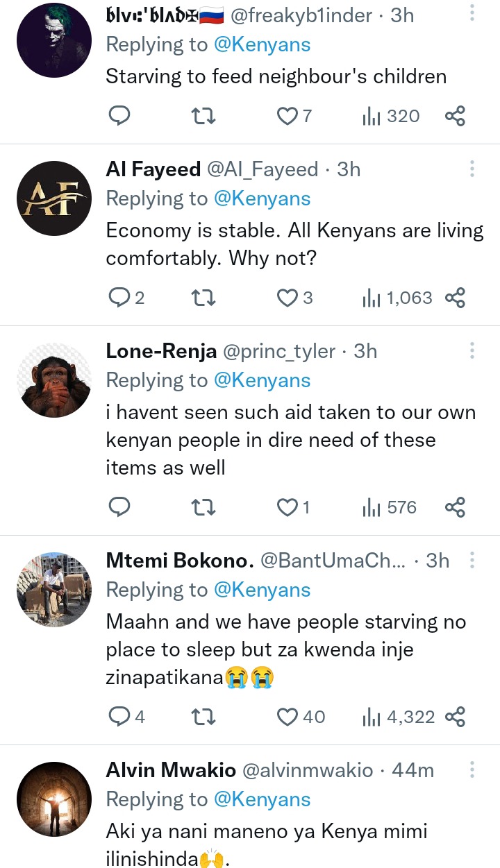Open more options for Alvin Mwakio's tweet
500x868 pixels.
[472, 769]
